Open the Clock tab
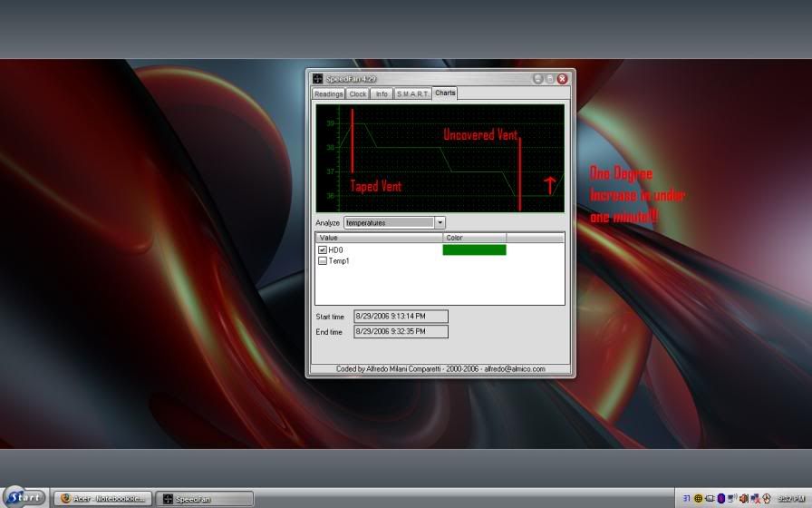812x508 pixels. tap(357, 93)
